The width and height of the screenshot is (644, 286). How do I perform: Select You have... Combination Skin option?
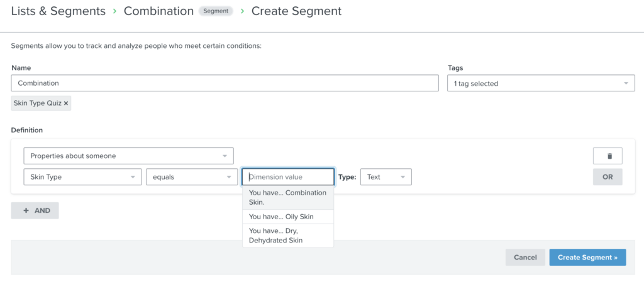(x=288, y=198)
